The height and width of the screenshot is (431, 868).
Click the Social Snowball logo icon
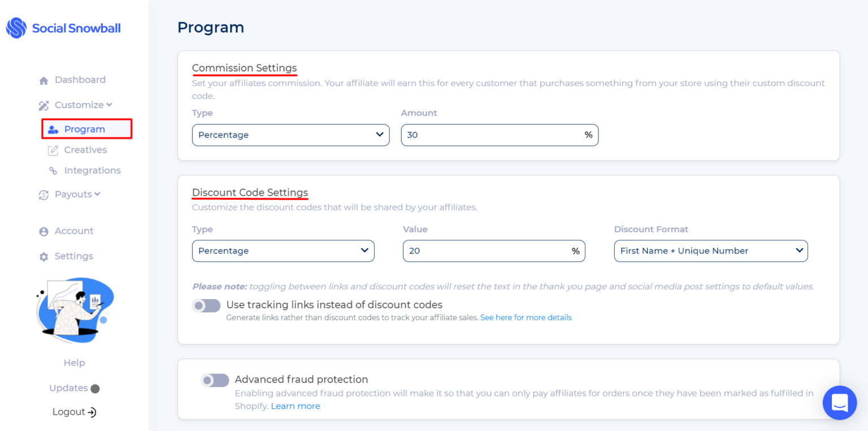tap(16, 28)
